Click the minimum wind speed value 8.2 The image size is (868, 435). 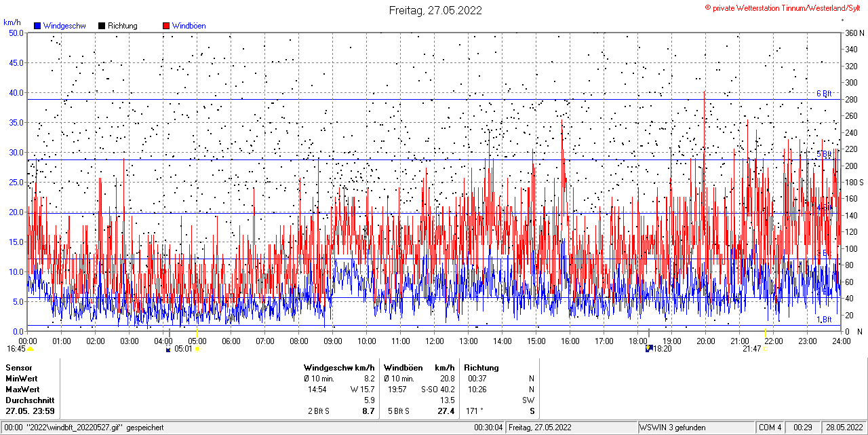(x=370, y=378)
